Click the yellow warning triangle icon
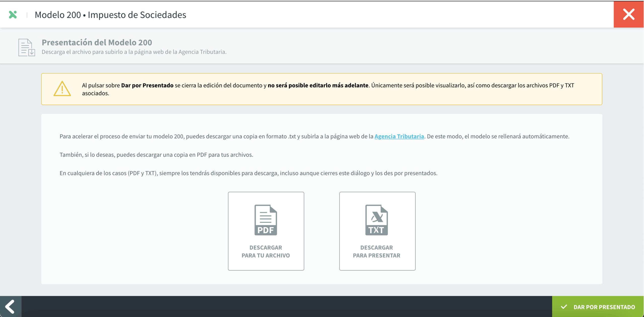Screen dimensions: 644x317 tap(62, 89)
